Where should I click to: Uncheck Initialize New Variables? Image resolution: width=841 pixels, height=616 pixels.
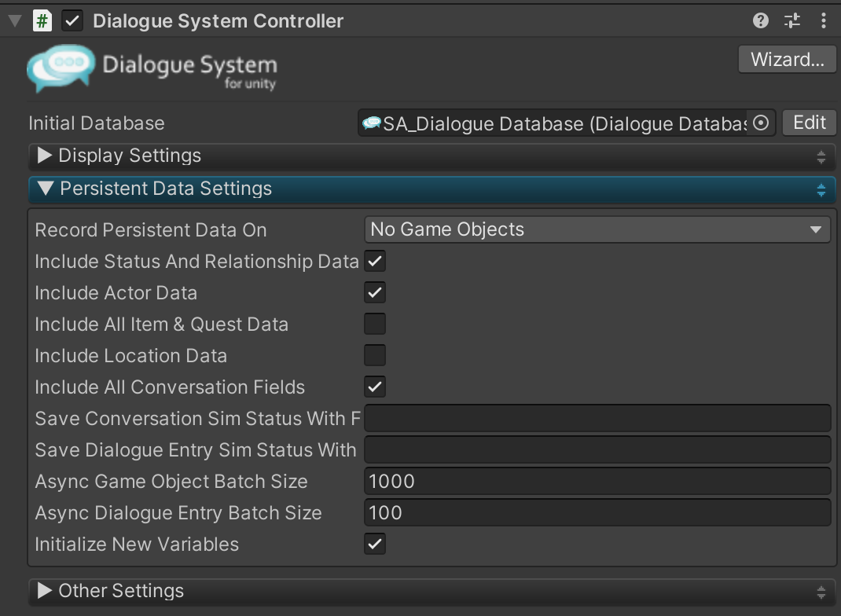click(375, 544)
